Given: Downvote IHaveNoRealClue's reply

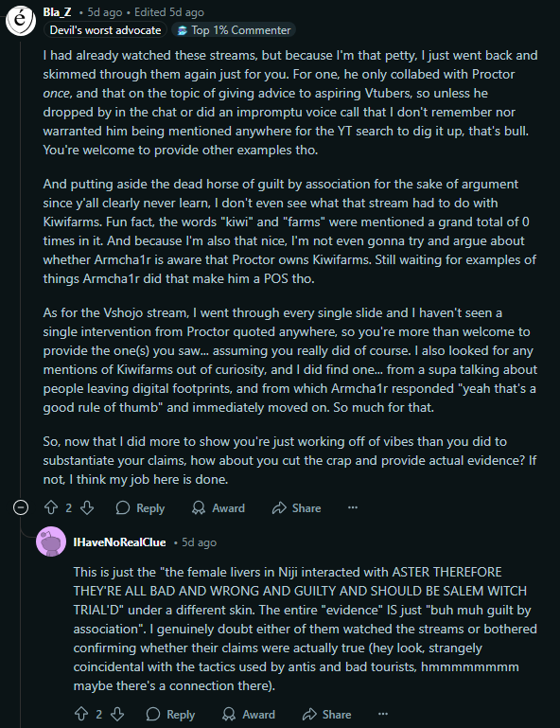Looking at the screenshot, I should point(117,714).
